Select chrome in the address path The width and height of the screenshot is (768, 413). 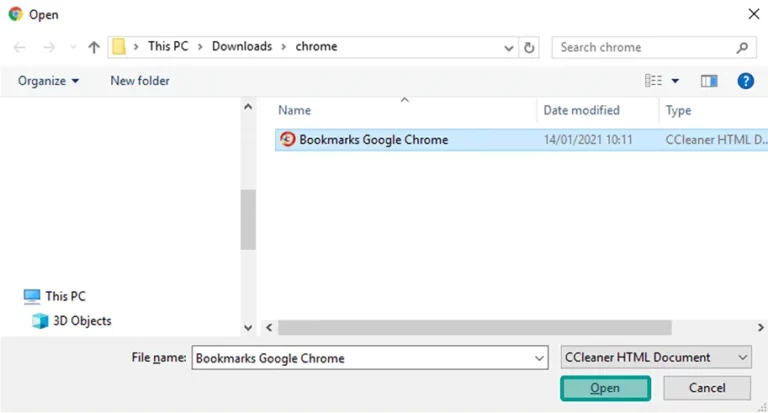pos(316,47)
